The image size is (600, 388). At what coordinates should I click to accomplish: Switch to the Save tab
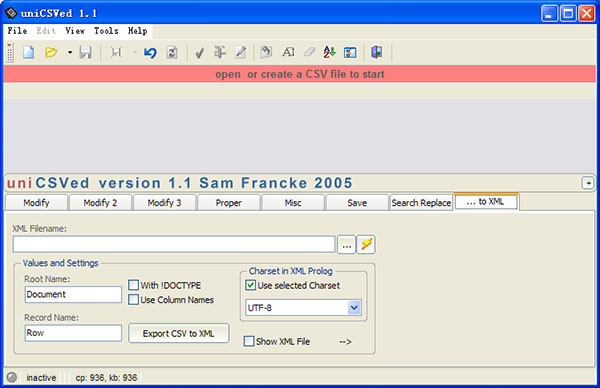pyautogui.click(x=357, y=203)
